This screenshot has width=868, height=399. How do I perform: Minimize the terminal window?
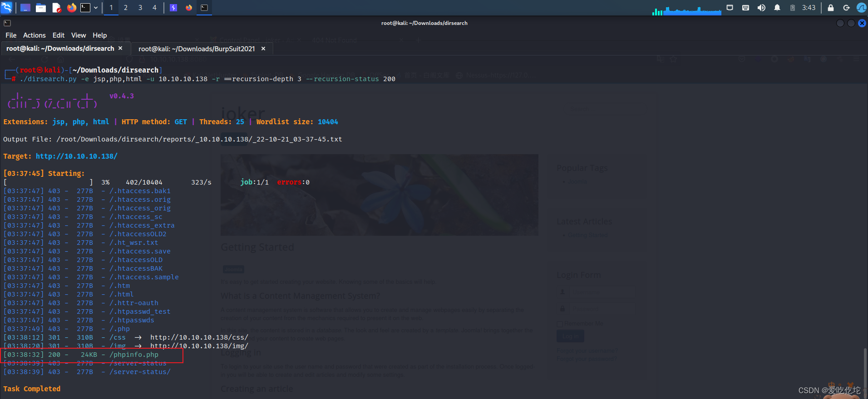click(840, 23)
